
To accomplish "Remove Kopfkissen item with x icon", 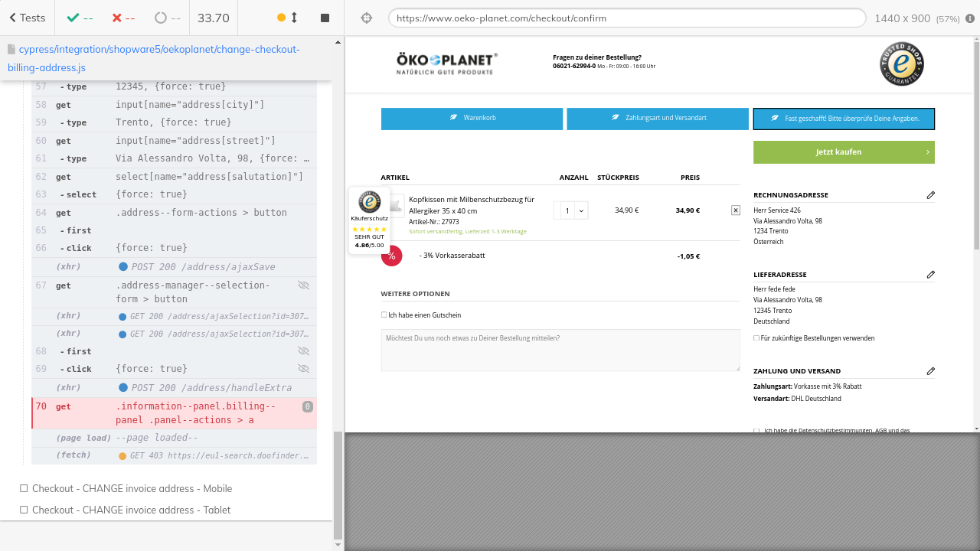I will (x=736, y=210).
